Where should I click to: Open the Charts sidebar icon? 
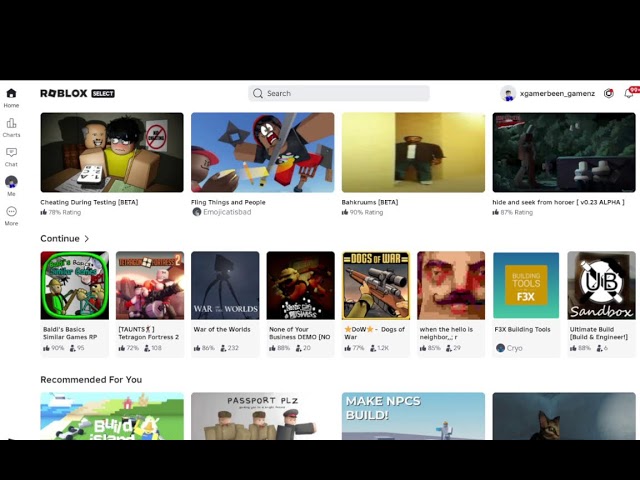(11, 123)
